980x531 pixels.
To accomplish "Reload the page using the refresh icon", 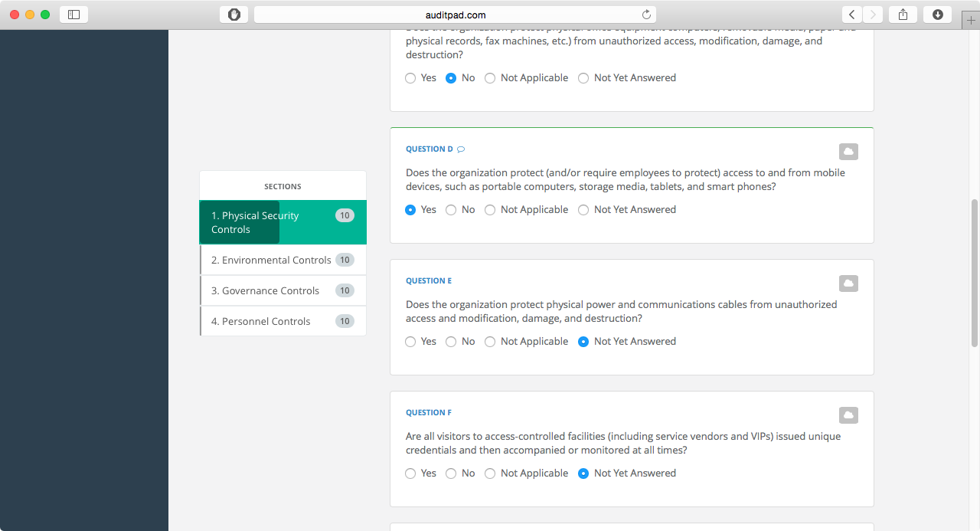I will [646, 15].
